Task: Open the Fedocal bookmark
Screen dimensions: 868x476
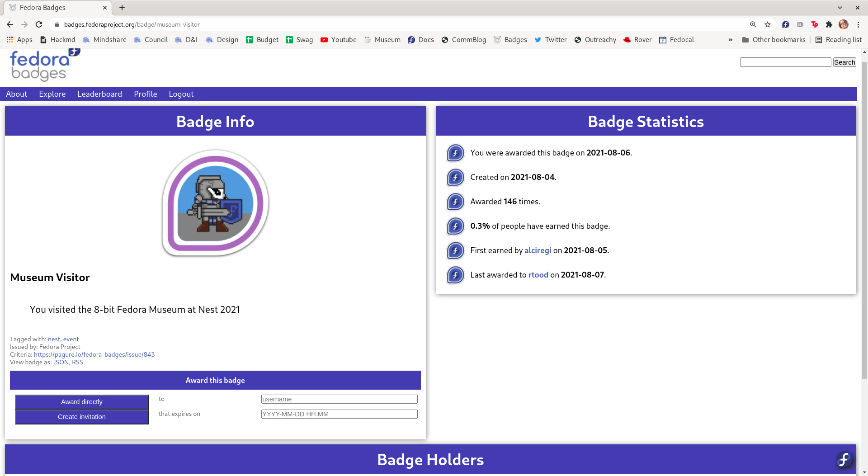Action: [677, 40]
